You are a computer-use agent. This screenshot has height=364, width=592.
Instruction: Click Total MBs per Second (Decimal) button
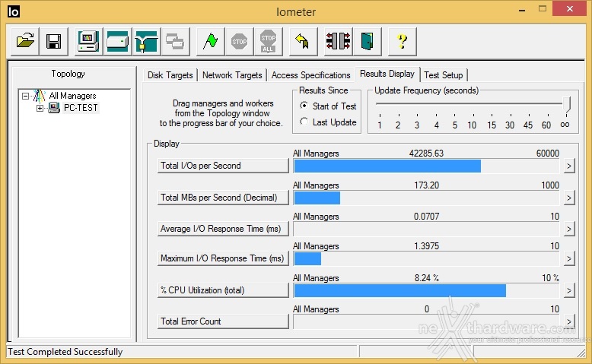(223, 198)
